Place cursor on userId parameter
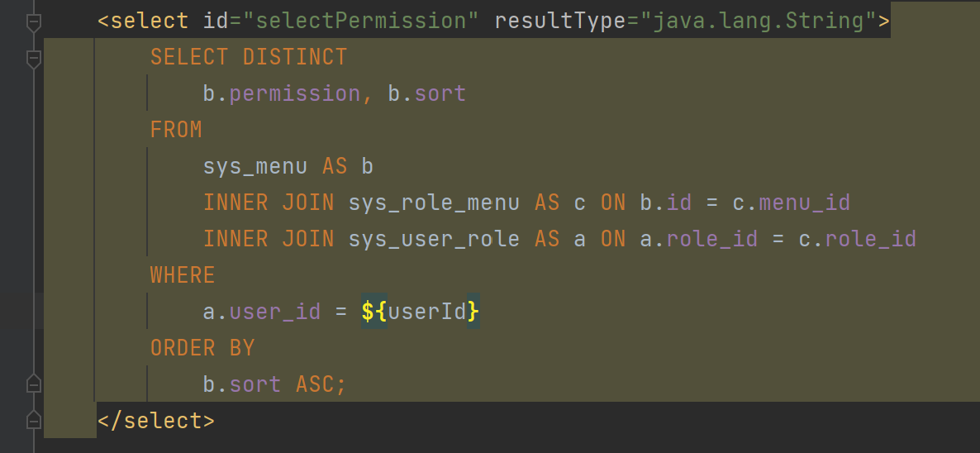Screen dimensions: 980x453 pyautogui.click(x=427, y=311)
